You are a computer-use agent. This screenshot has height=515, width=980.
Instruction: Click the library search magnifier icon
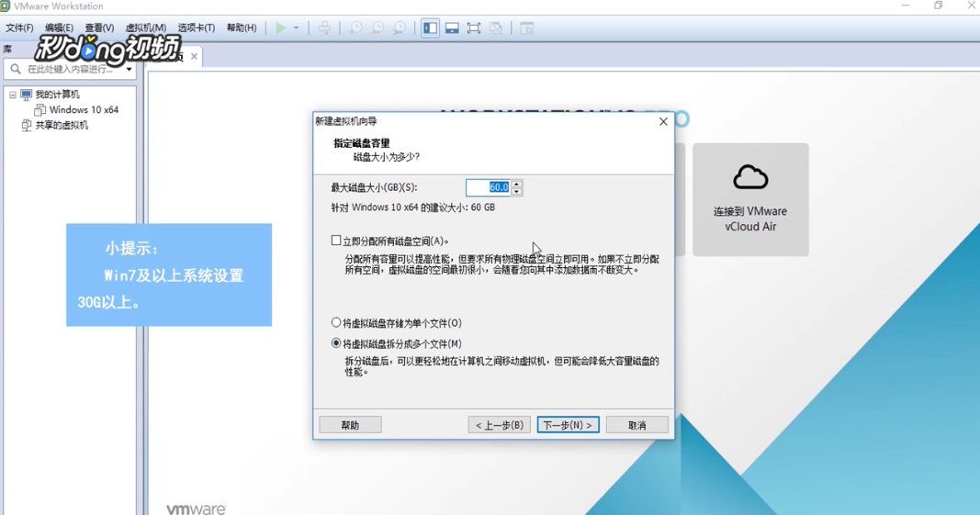[x=16, y=69]
